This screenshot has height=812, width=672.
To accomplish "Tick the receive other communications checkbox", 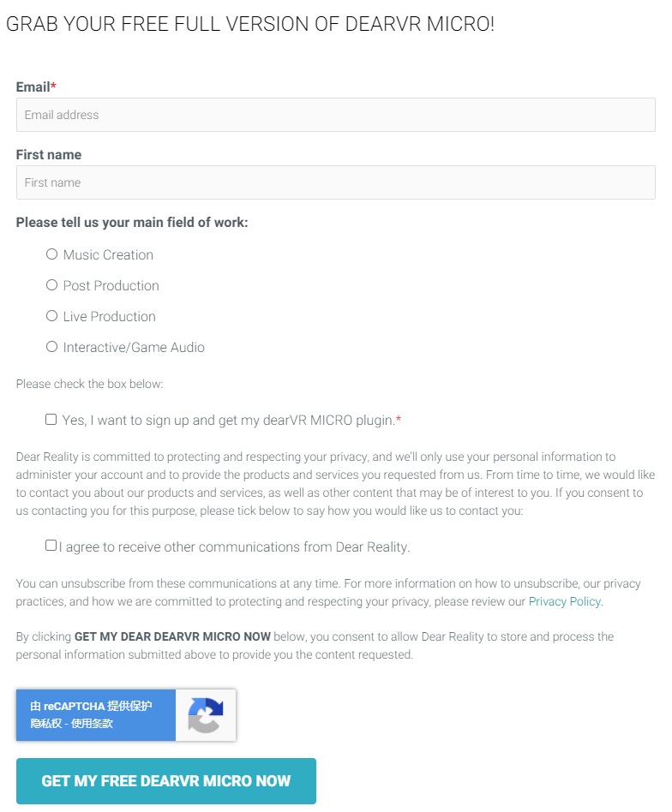I will point(51,546).
